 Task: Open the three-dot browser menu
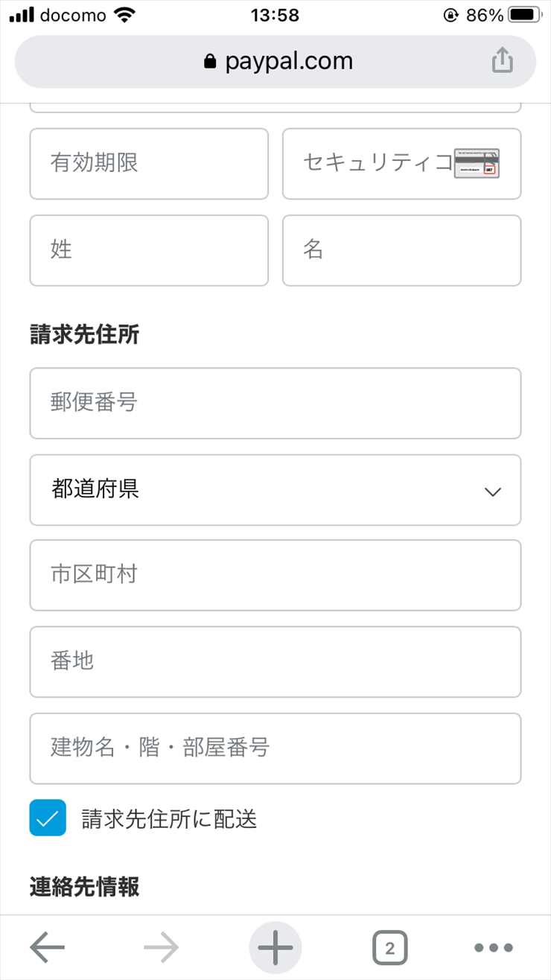493,948
